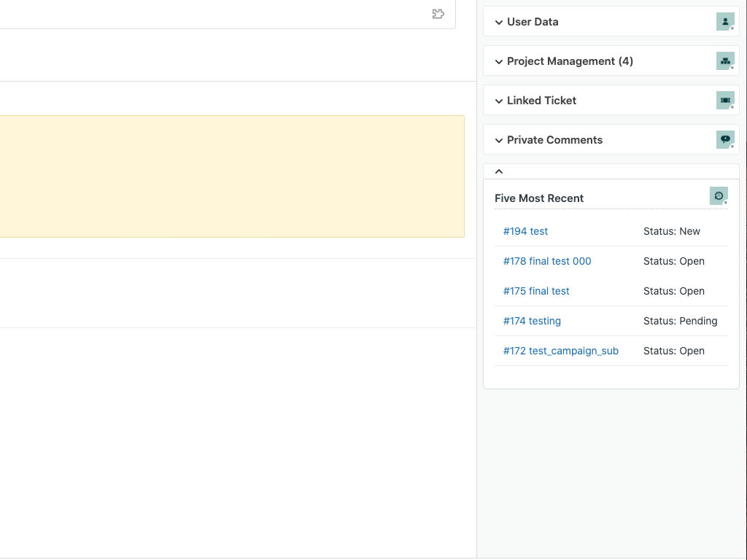Click the Five Most Recent history icon

point(719,196)
